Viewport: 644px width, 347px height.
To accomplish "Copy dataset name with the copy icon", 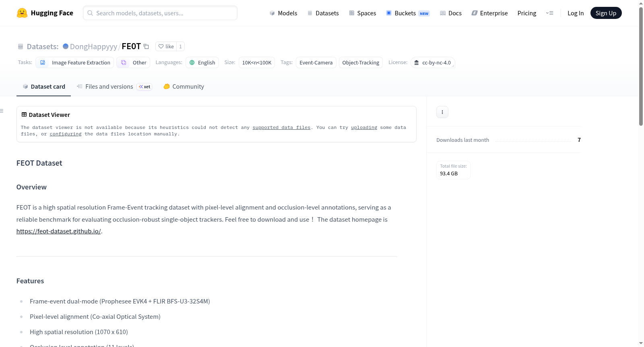I will [146, 46].
